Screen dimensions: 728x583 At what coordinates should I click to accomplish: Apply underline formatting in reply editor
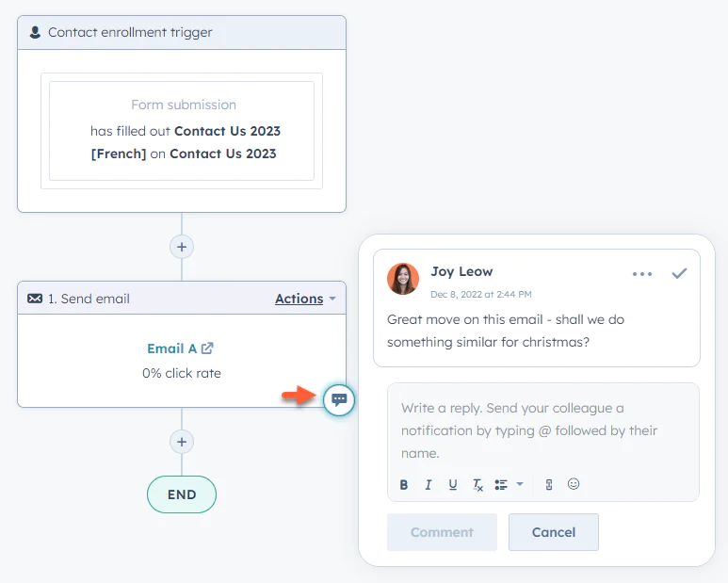tap(453, 485)
